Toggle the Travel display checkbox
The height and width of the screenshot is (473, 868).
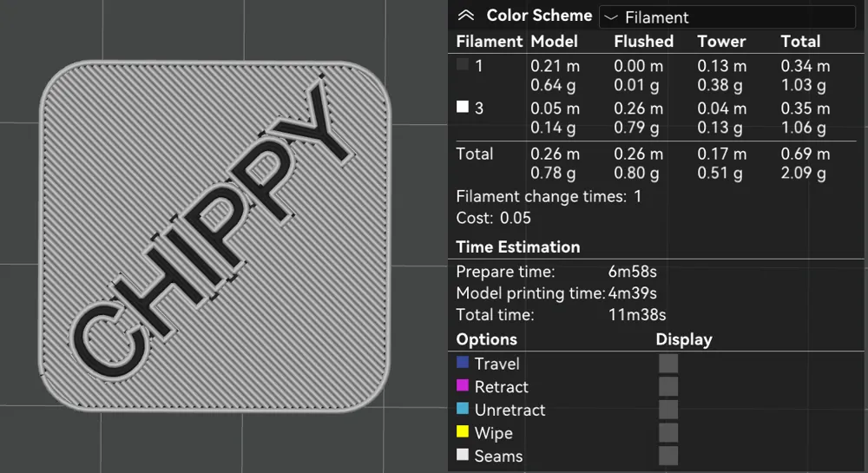click(668, 364)
